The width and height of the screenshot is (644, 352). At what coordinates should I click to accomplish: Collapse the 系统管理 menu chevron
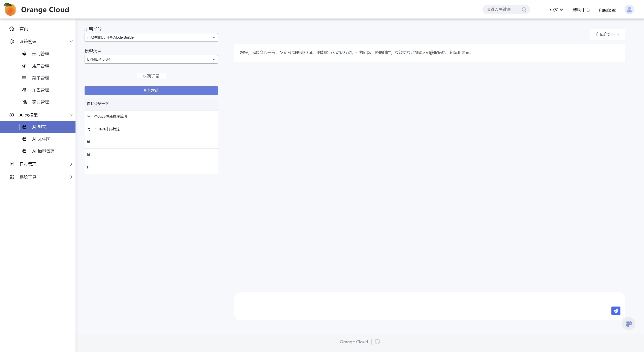(71, 41)
